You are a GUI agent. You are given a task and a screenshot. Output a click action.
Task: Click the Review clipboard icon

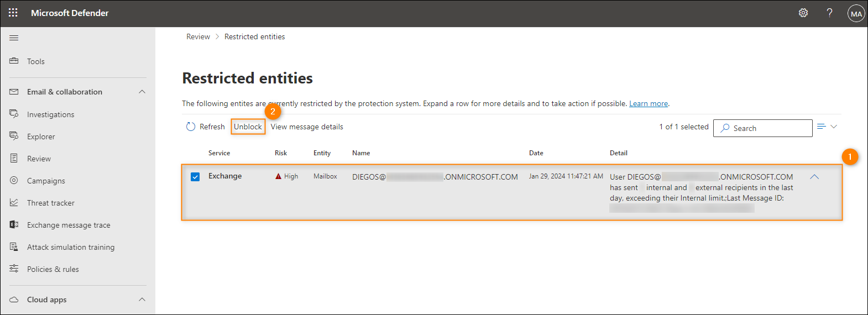coord(14,158)
